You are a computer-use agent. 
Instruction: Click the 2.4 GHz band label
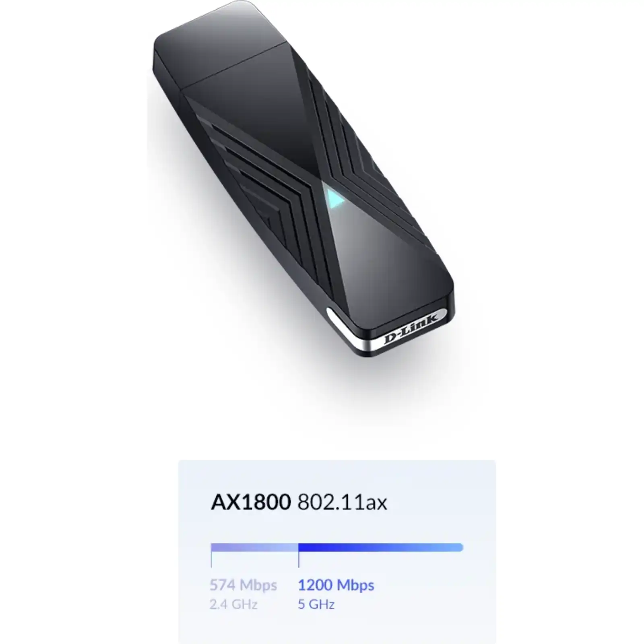pos(233,604)
